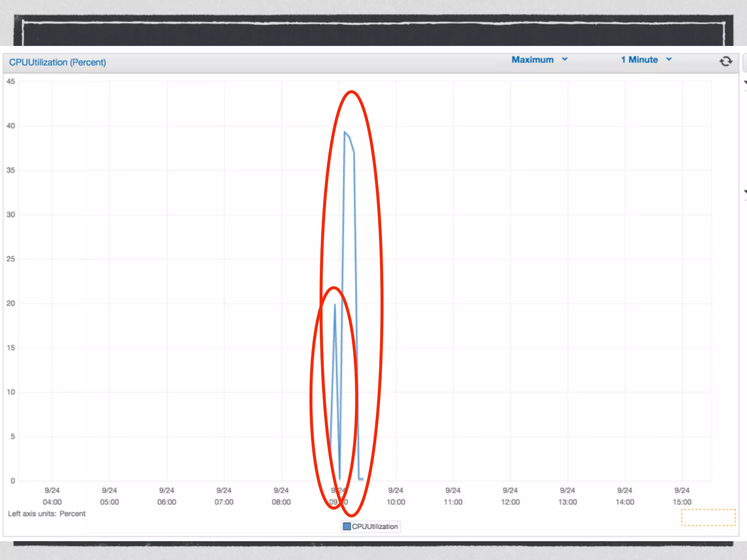The height and width of the screenshot is (560, 747).
Task: Click the dashed orange box in corner
Action: point(708,517)
